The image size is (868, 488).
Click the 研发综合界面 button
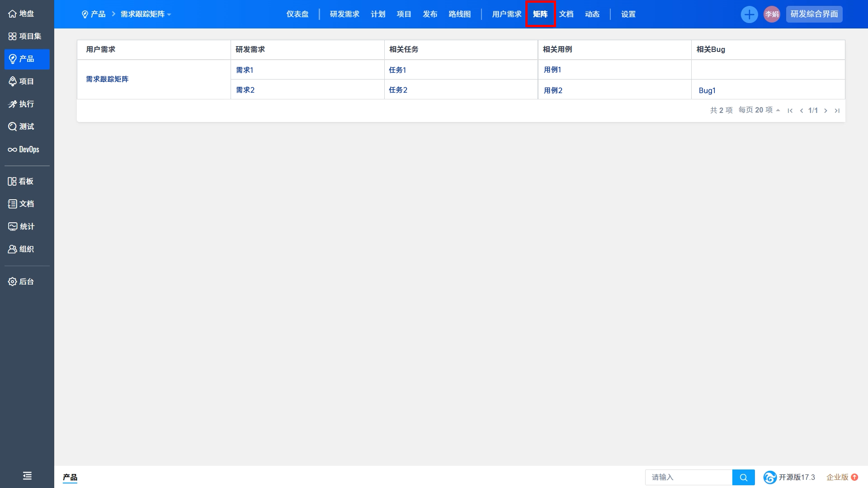[814, 14]
